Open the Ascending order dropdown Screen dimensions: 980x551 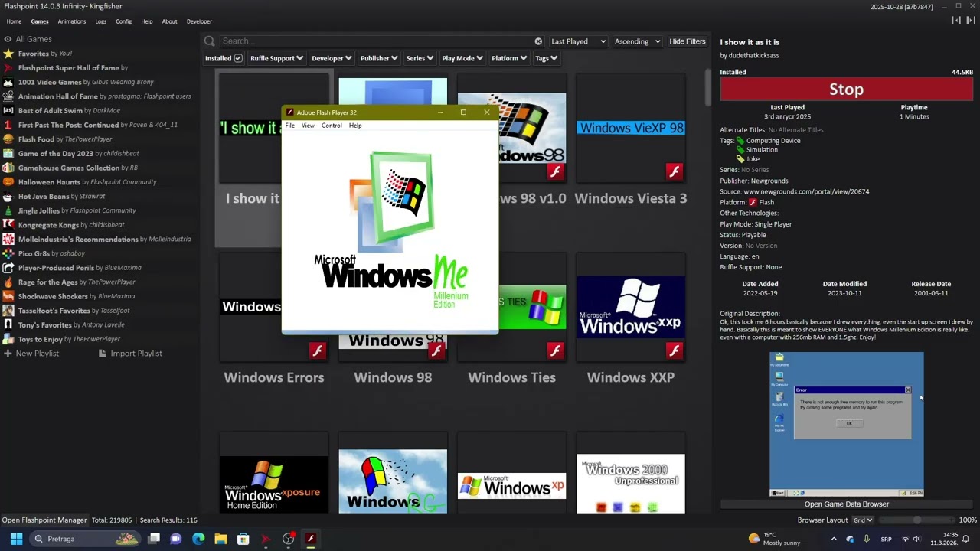point(637,41)
